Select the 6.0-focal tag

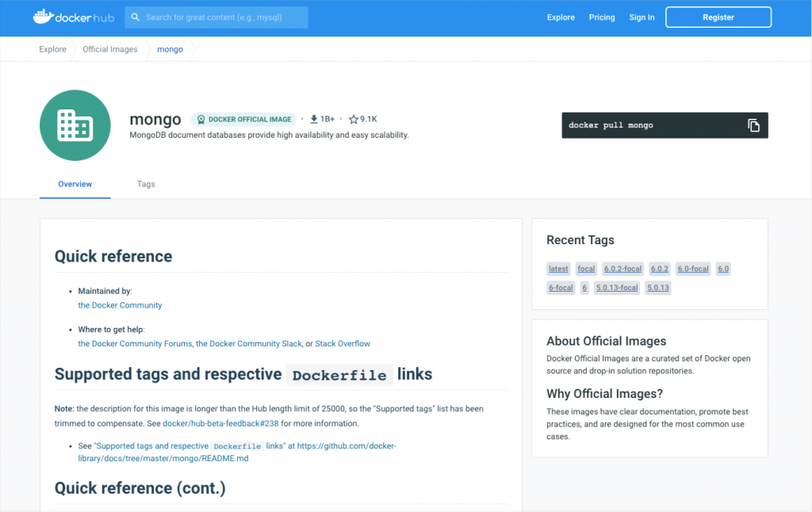coord(693,269)
